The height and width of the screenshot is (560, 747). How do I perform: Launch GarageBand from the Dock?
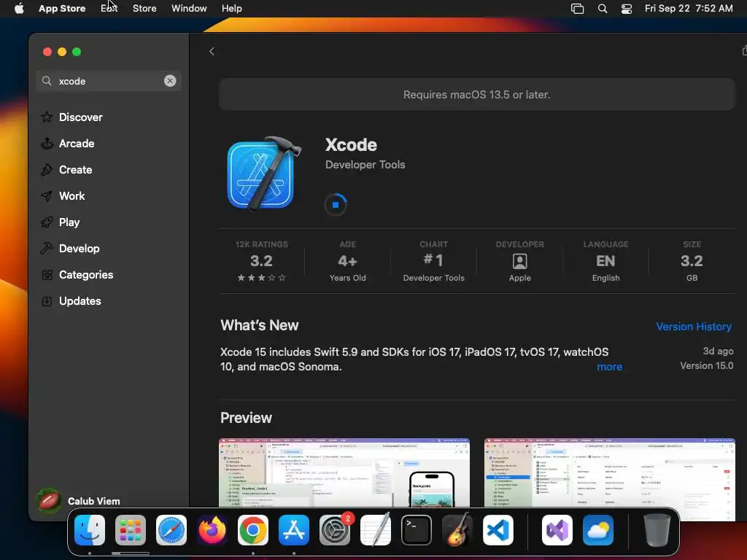point(457,530)
